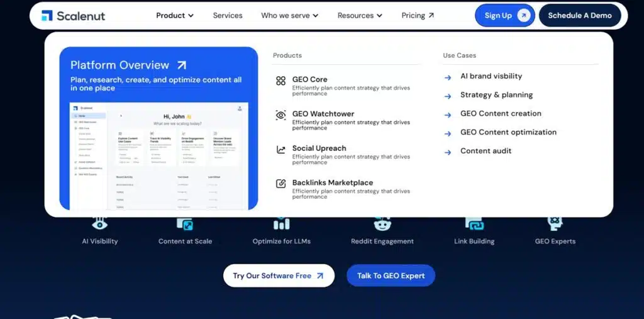Click the Reddit Engagement mascot icon
This screenshot has width=644, height=319.
tap(382, 224)
